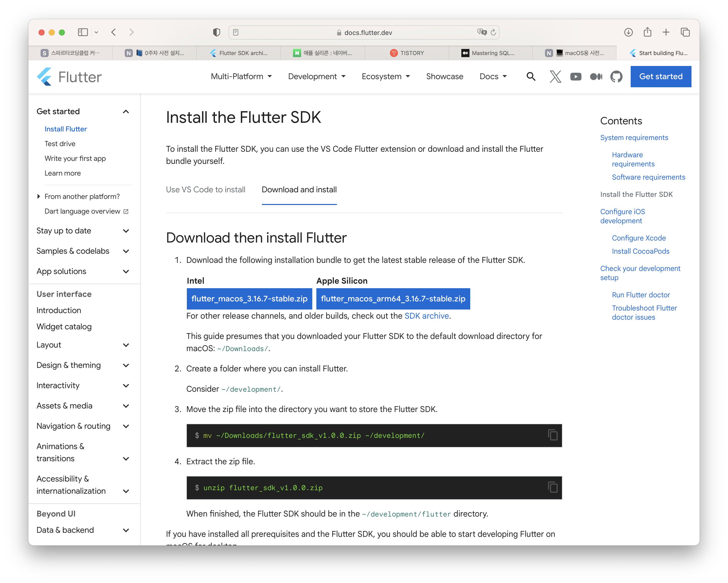This screenshot has height=583, width=728.
Task: Open the Test drive sidebar link
Action: (x=60, y=144)
